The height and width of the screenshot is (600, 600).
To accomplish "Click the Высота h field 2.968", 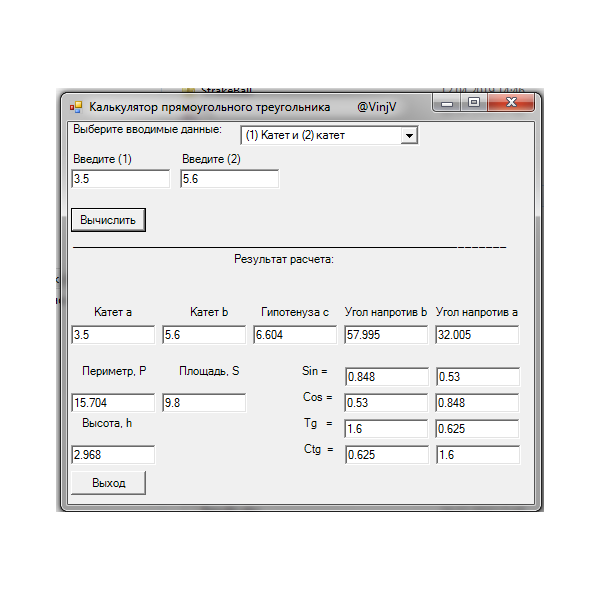I will (x=113, y=455).
